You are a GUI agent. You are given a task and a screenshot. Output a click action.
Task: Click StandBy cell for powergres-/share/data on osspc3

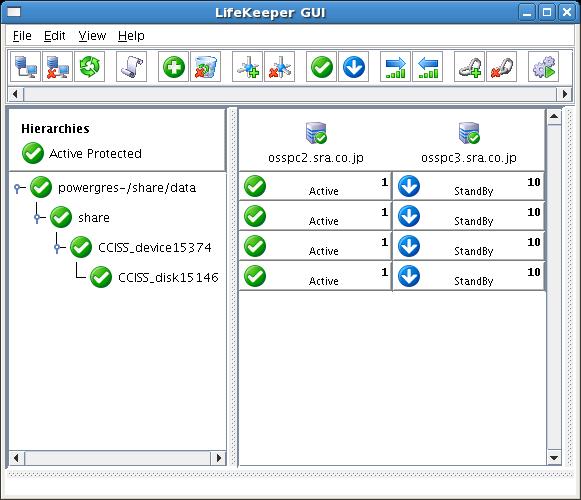tap(468, 186)
